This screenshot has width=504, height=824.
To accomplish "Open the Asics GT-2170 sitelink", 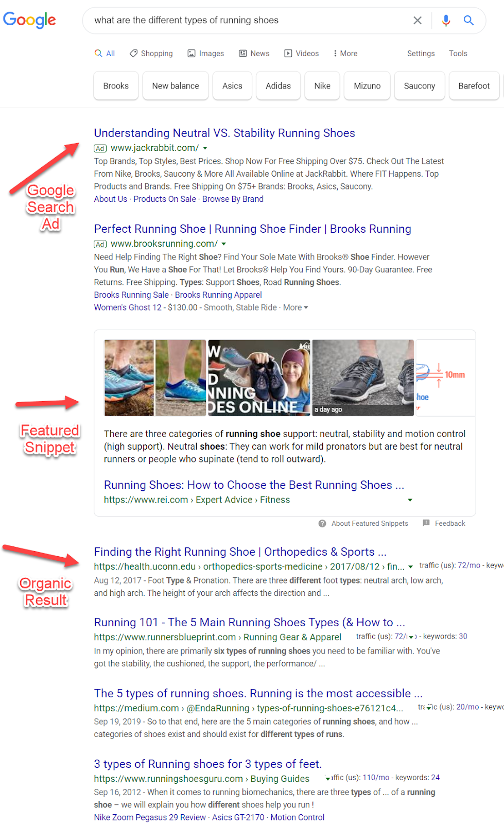I will (x=238, y=817).
